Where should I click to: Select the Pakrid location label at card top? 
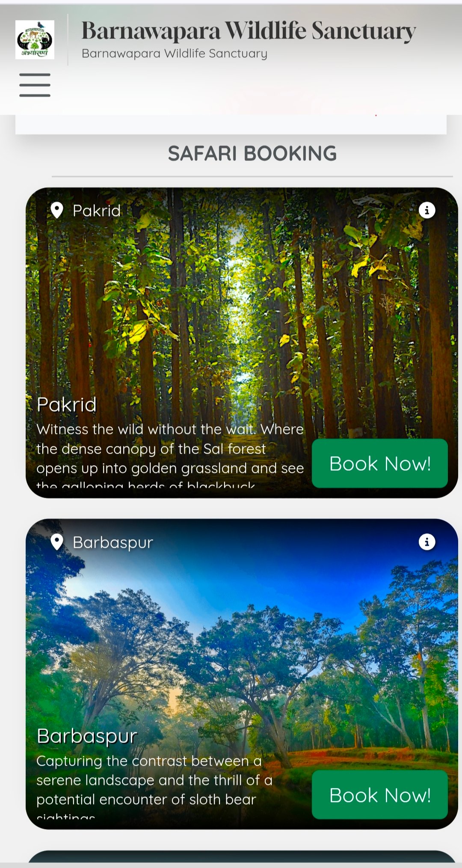97,211
